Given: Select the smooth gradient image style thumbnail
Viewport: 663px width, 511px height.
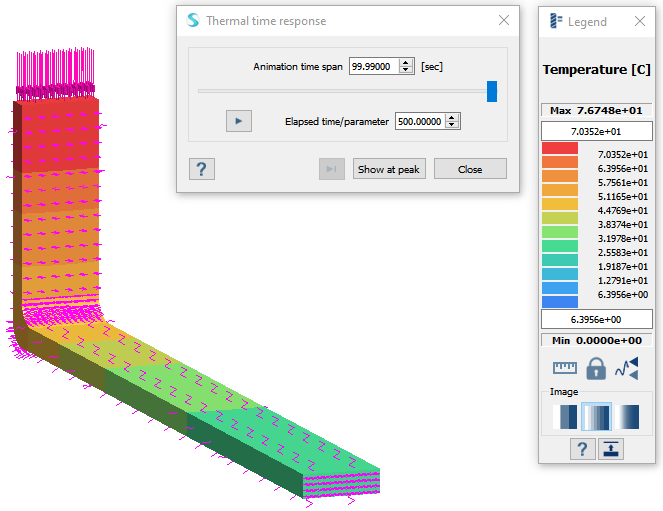Looking at the screenshot, I should point(627,417).
